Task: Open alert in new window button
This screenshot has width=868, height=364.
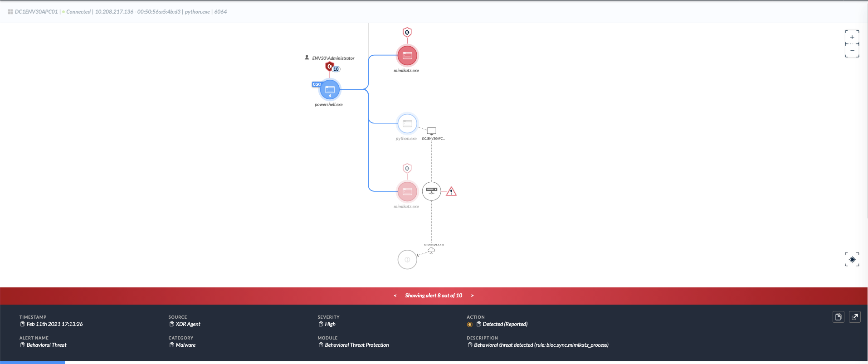Action: tap(854, 317)
